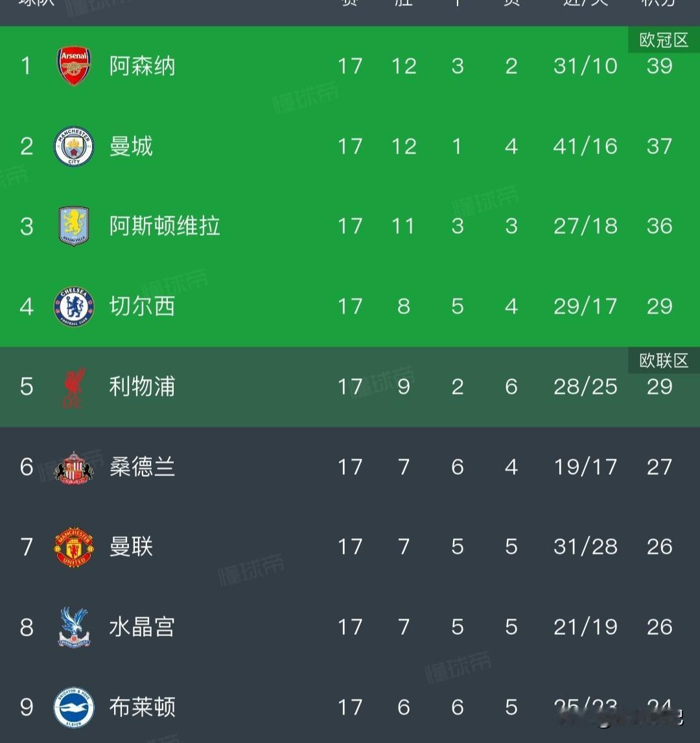Click Arsenal's 39 points value
Screen dimensions: 700x743
(x=659, y=66)
